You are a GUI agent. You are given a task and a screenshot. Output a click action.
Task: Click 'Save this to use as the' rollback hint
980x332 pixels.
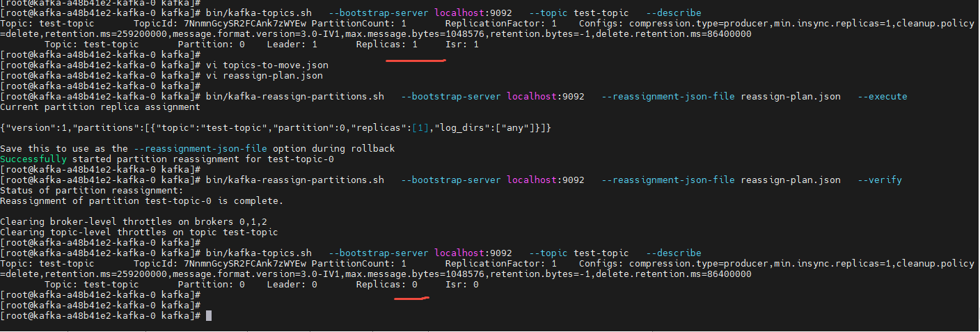(x=64, y=149)
